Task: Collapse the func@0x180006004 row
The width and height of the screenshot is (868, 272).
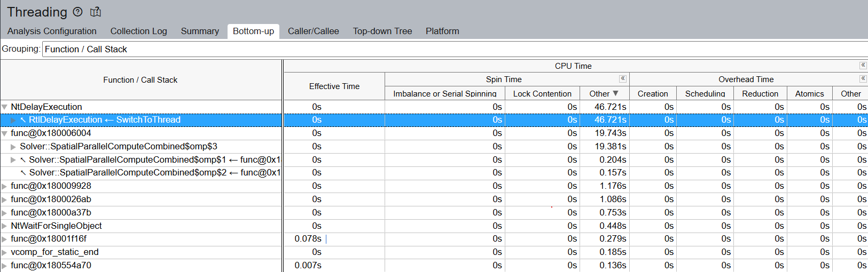Action: [x=5, y=133]
